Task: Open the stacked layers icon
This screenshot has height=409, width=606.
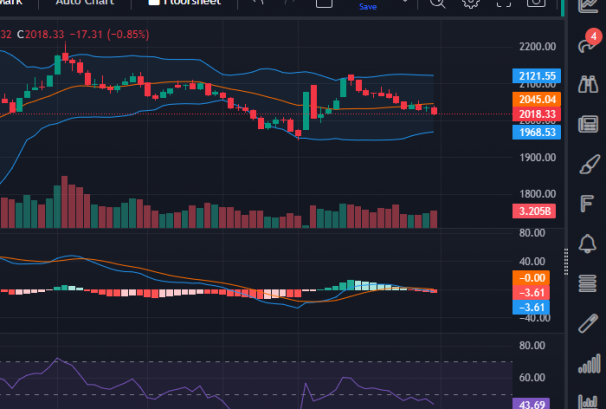Action: [587, 283]
